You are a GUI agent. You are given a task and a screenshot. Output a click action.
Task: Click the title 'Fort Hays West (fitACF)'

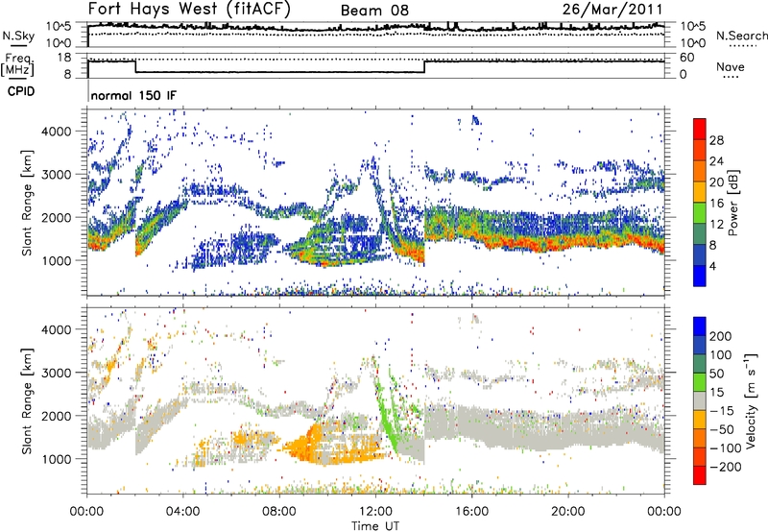[189, 9]
